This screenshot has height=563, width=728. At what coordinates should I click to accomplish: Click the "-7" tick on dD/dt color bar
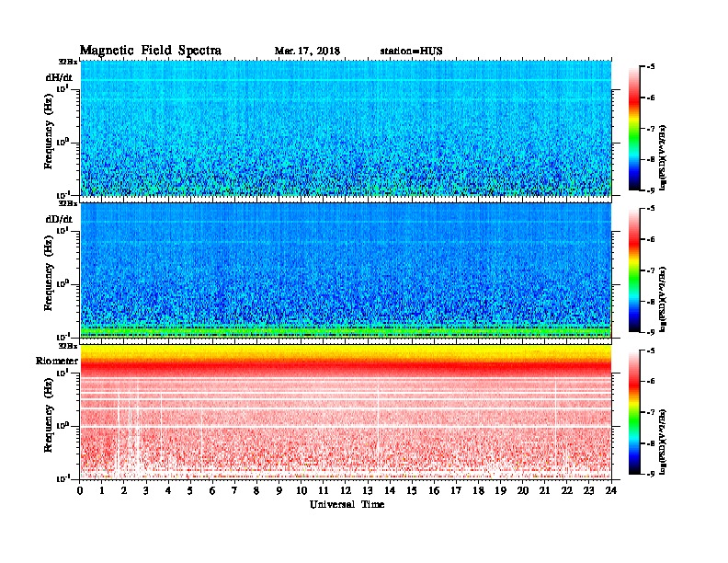651,270
